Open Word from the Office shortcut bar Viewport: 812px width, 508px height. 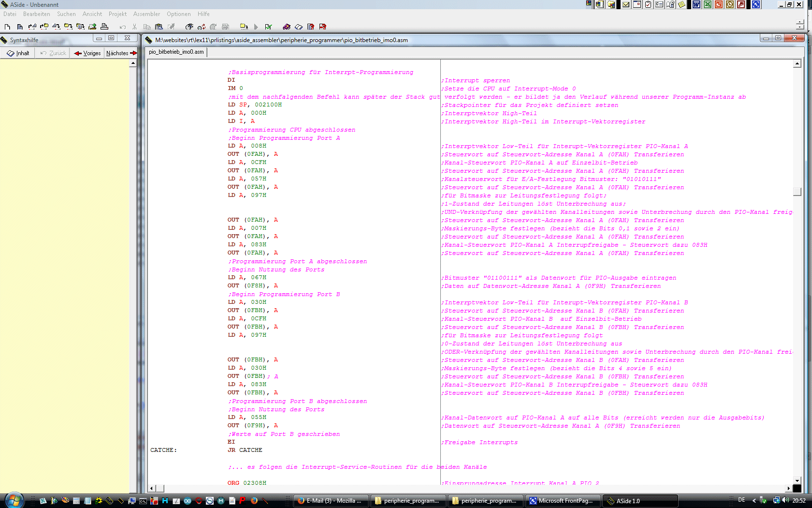696,4
